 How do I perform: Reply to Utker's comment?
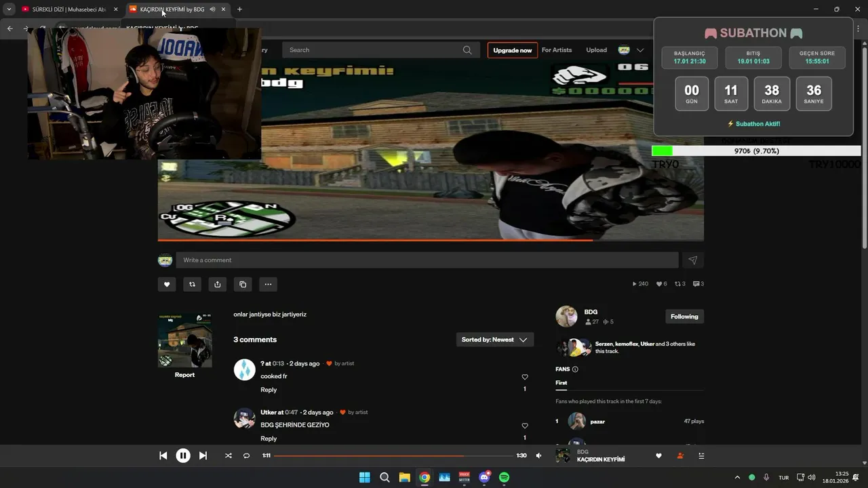[269, 439]
